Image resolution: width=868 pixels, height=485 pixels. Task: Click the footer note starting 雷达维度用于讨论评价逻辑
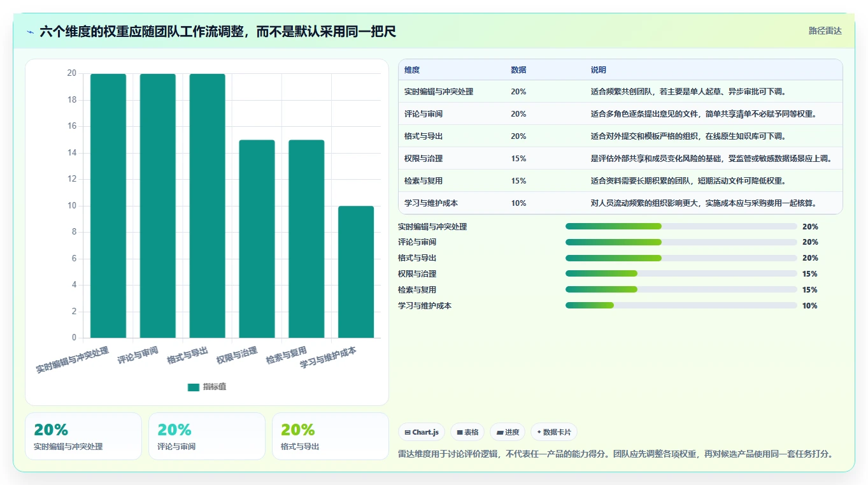(616, 454)
